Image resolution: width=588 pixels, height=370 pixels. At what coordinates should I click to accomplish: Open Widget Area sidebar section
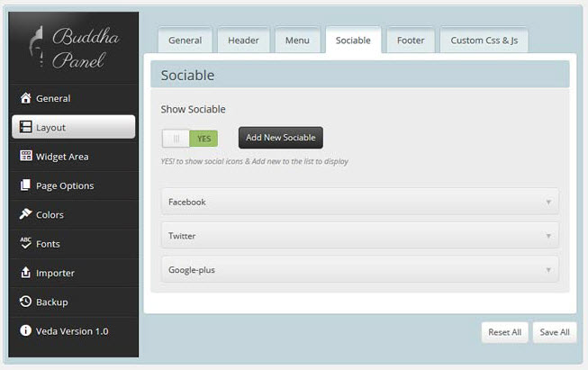[x=74, y=157]
